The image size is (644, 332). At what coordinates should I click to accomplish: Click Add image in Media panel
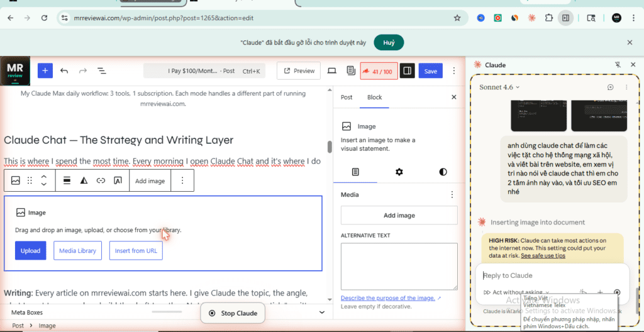click(x=399, y=215)
